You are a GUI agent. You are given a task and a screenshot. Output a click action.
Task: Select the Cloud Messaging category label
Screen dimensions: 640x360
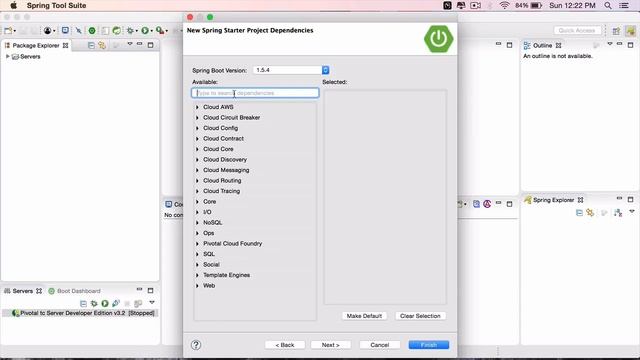click(226, 170)
